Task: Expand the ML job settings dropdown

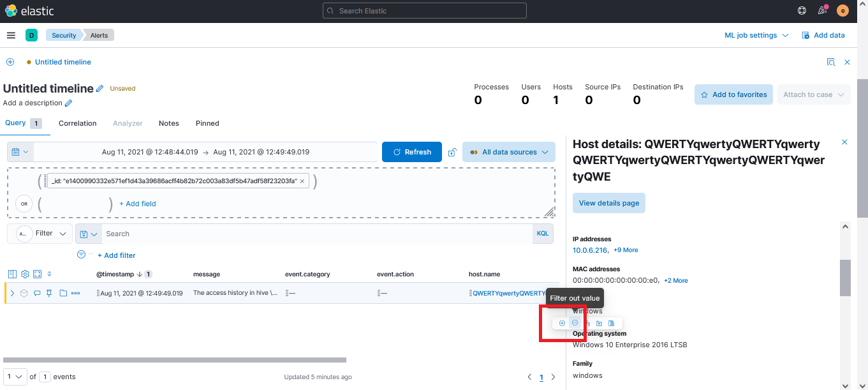Action: [756, 35]
